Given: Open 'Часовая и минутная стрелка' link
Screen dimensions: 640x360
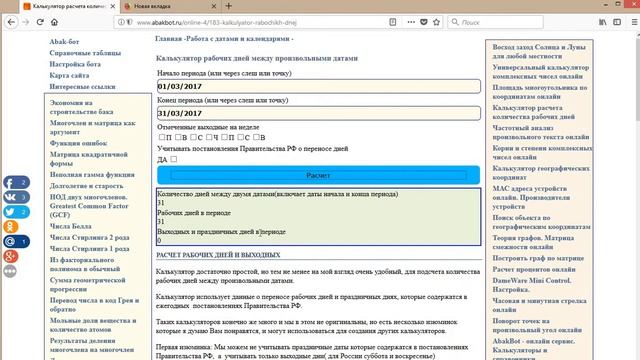Looking at the screenshot, I should (539, 305).
